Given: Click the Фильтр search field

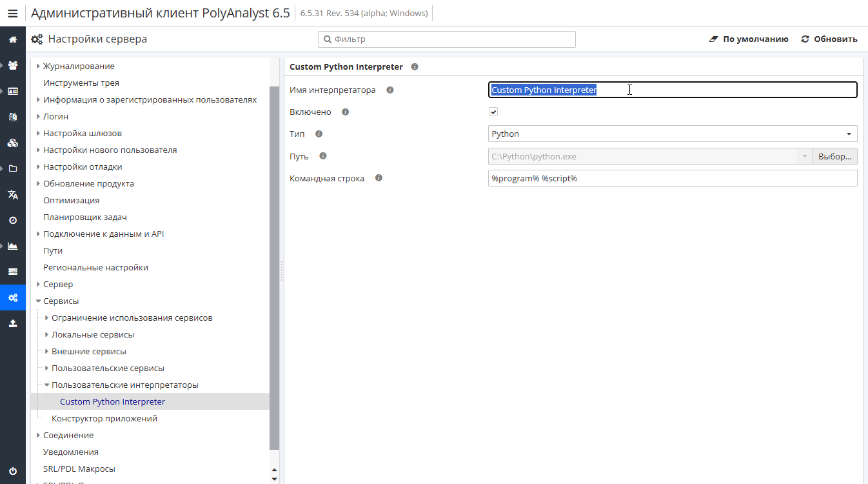Looking at the screenshot, I should [446, 39].
